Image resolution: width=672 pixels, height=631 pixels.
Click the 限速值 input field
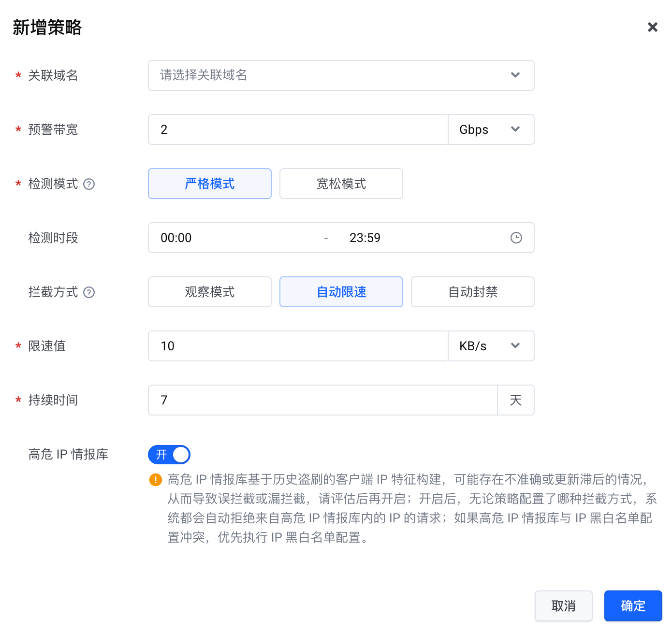298,346
